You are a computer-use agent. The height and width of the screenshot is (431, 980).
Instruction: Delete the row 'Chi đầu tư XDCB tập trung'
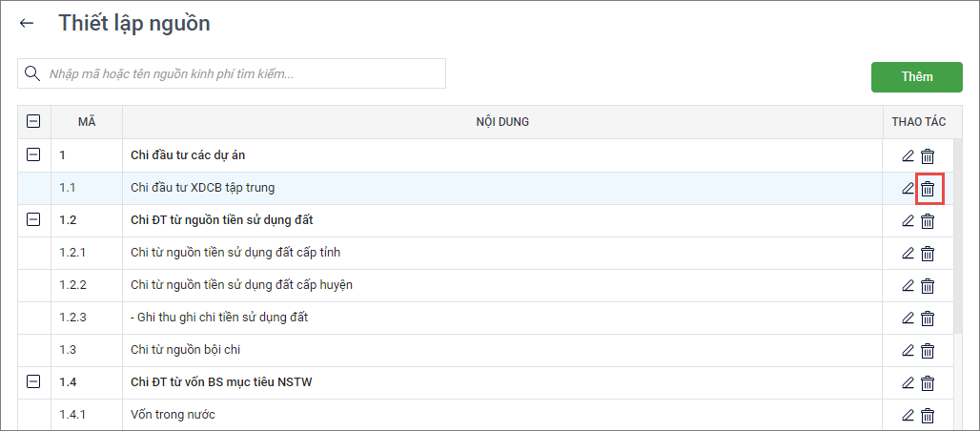928,189
